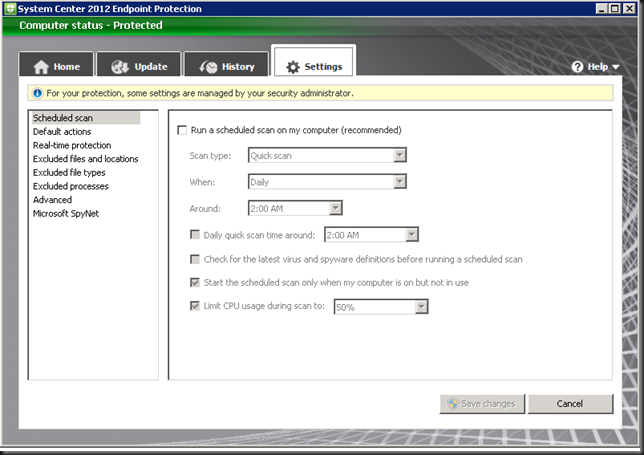The image size is (644, 455).
Task: Select the Settings tab
Action: click(x=313, y=62)
